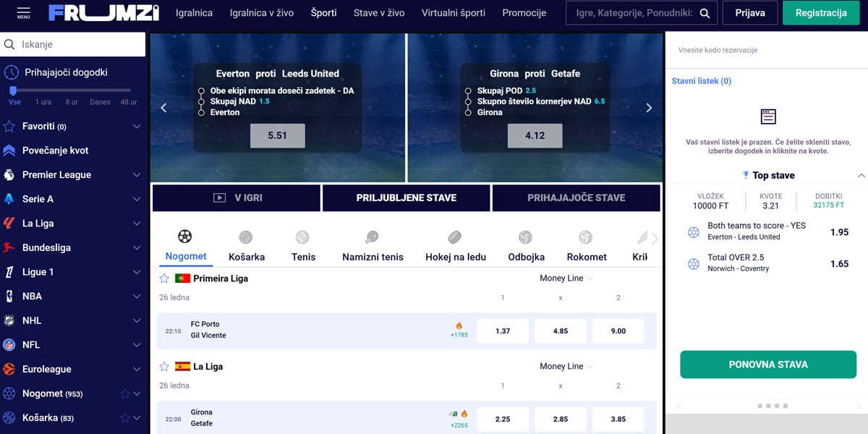Click previous arrow on featured bets carousel
This screenshot has width=868, height=434.
[x=163, y=108]
